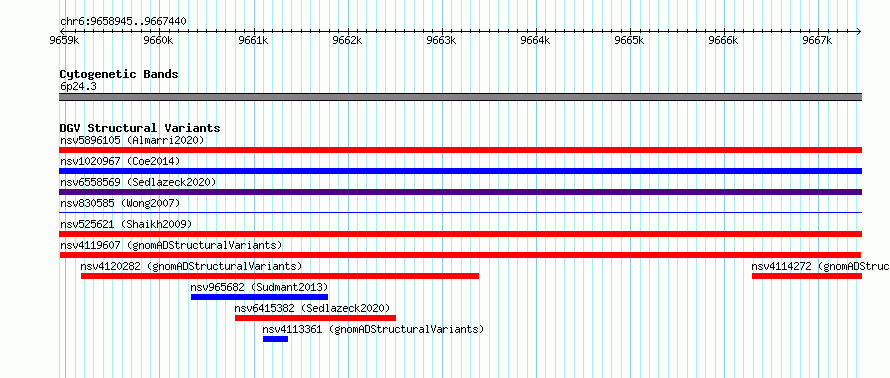Image resolution: width=890 pixels, height=378 pixels.
Task: Open the nsv5896105 (Almarri2020) label
Action: (x=132, y=140)
